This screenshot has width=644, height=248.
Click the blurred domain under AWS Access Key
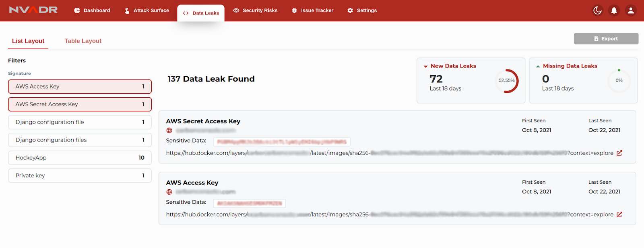pos(206,192)
